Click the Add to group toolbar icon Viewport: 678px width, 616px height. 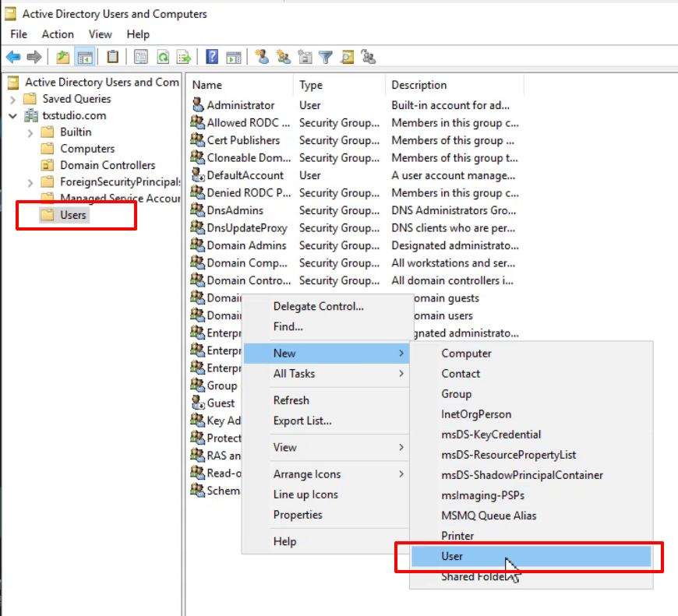point(369,57)
